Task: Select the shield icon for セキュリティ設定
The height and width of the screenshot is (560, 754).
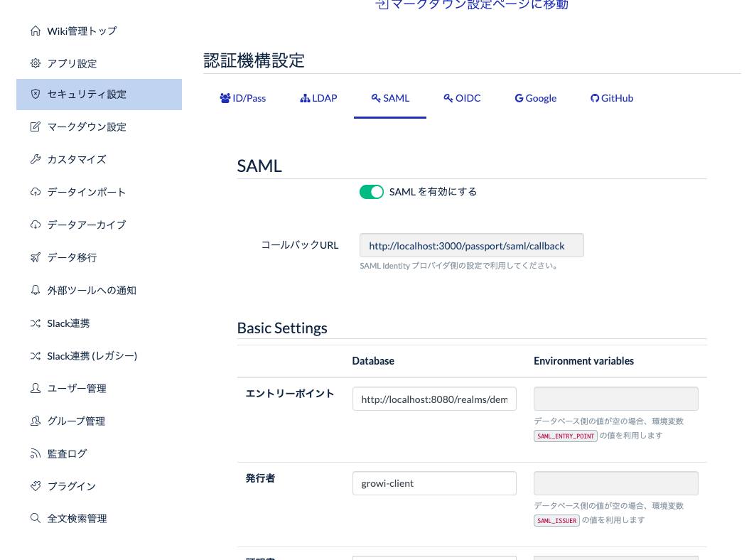Action: [x=35, y=94]
